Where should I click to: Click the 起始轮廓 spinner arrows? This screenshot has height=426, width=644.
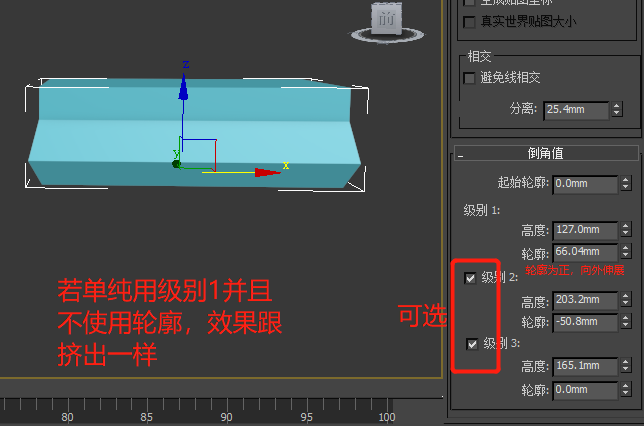coord(626,183)
